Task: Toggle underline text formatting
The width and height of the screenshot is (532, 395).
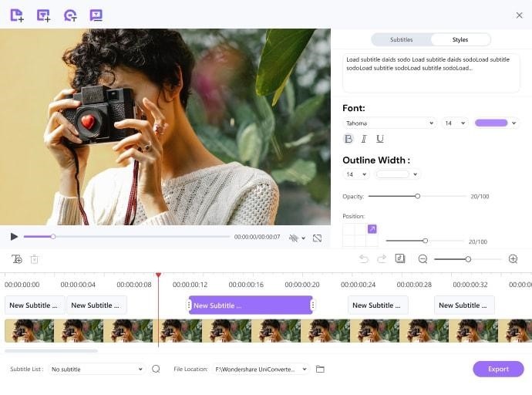Action: [380, 139]
